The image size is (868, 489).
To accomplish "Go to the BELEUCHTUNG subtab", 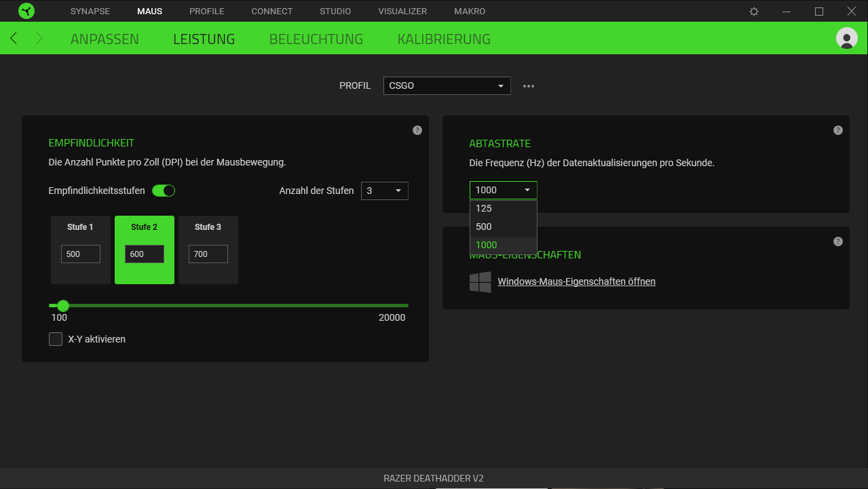I will 316,39.
